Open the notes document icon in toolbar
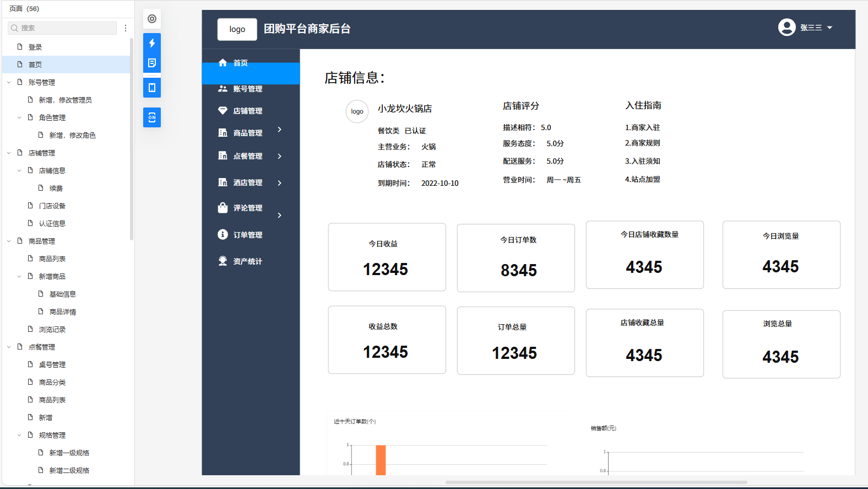Viewport: 868px width, 489px height. (152, 63)
